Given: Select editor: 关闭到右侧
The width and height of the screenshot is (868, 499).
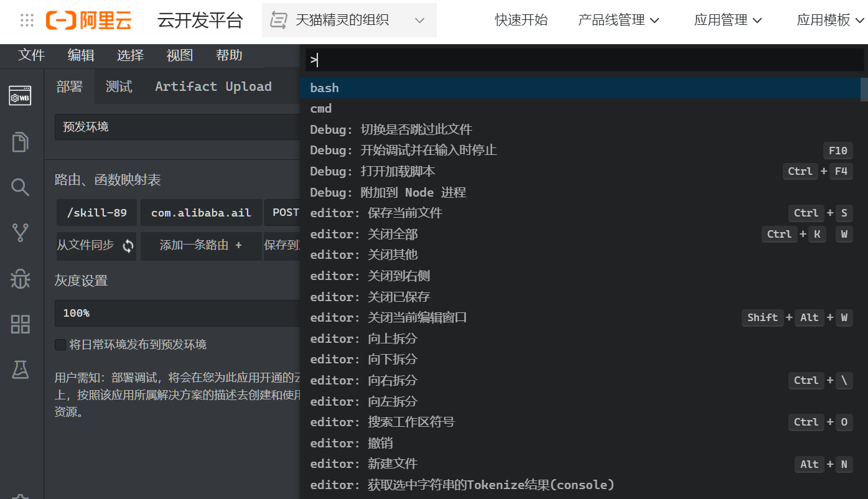Looking at the screenshot, I should click(580, 276).
